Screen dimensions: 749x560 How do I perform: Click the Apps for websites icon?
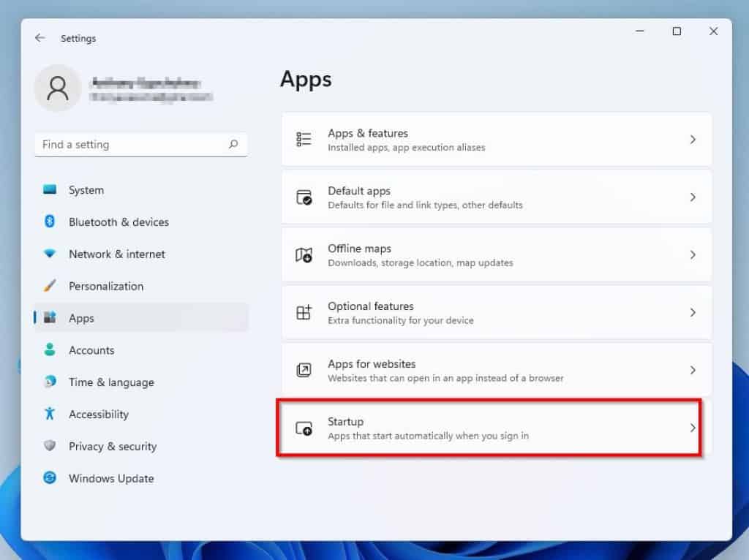[x=304, y=370]
